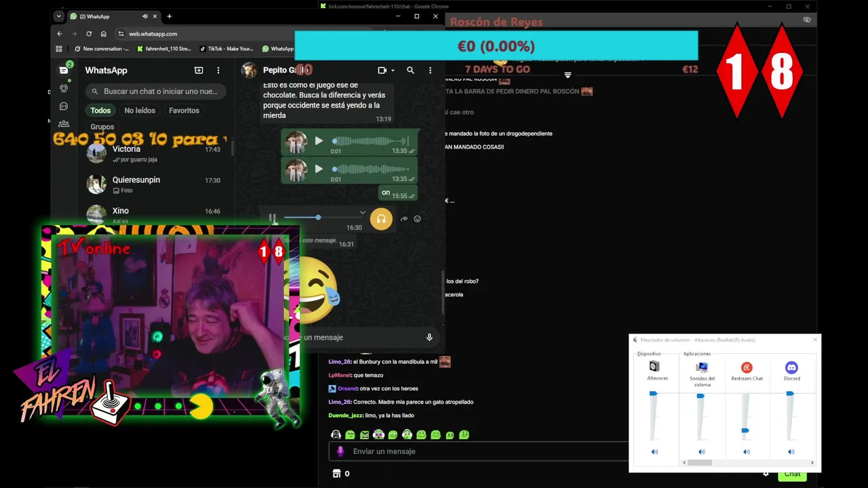
Task: Open the fahrenheit_110 Stream bookmark
Action: point(163,49)
